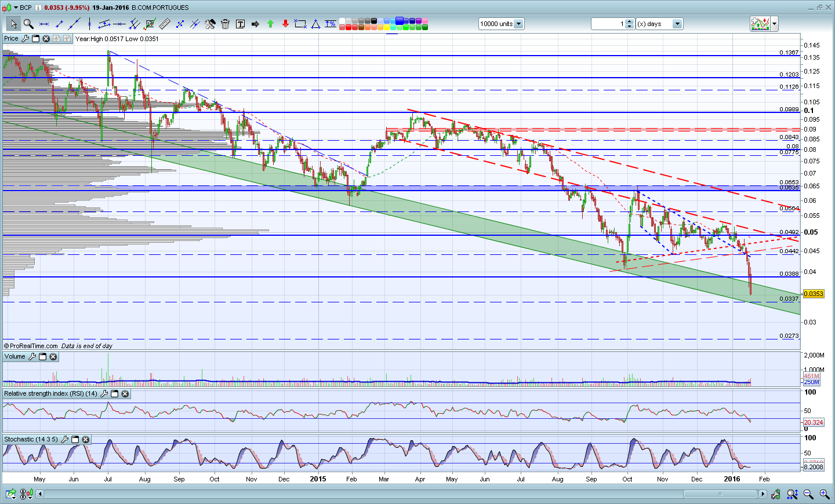Open the 10000 units dropdown
Screen dimensions: 835x504
click(x=518, y=24)
